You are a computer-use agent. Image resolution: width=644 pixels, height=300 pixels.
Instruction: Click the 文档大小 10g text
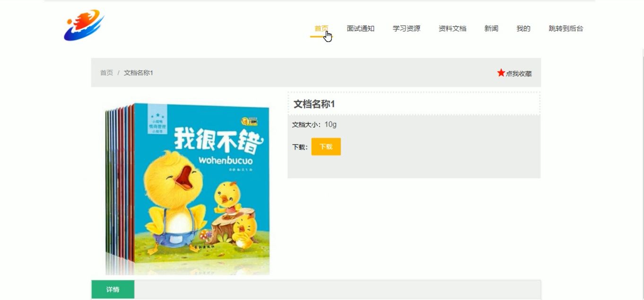click(314, 124)
